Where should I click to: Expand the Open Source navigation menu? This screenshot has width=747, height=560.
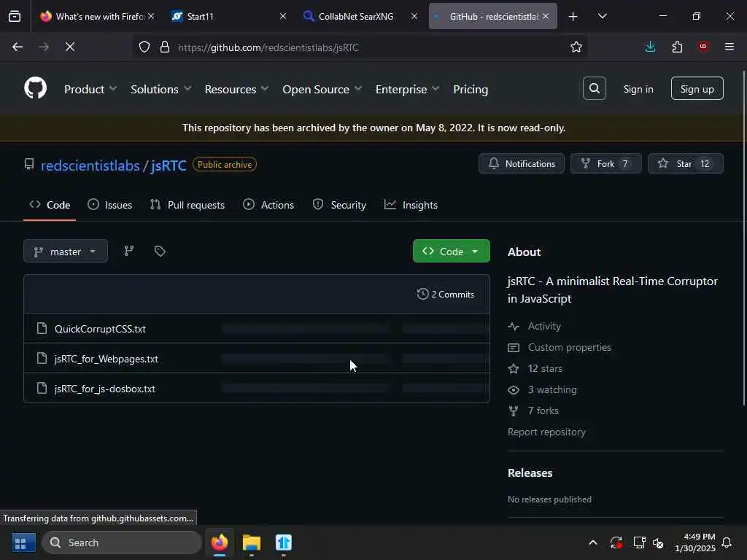pos(322,89)
